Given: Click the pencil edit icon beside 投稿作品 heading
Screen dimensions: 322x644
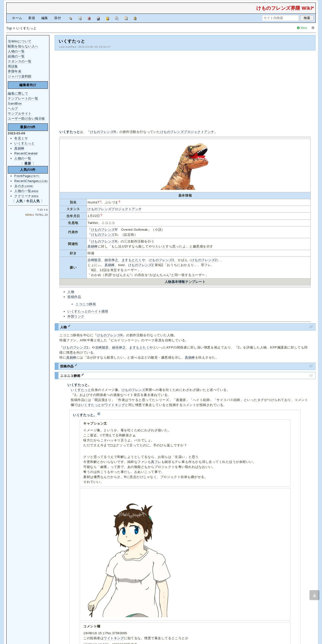Looking at the screenshot, I should point(76,365).
